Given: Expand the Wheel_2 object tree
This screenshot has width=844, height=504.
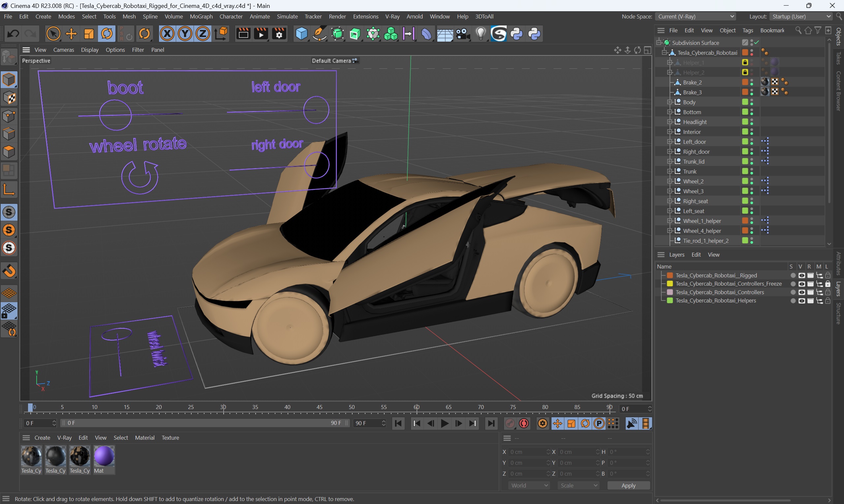Looking at the screenshot, I should coord(670,181).
